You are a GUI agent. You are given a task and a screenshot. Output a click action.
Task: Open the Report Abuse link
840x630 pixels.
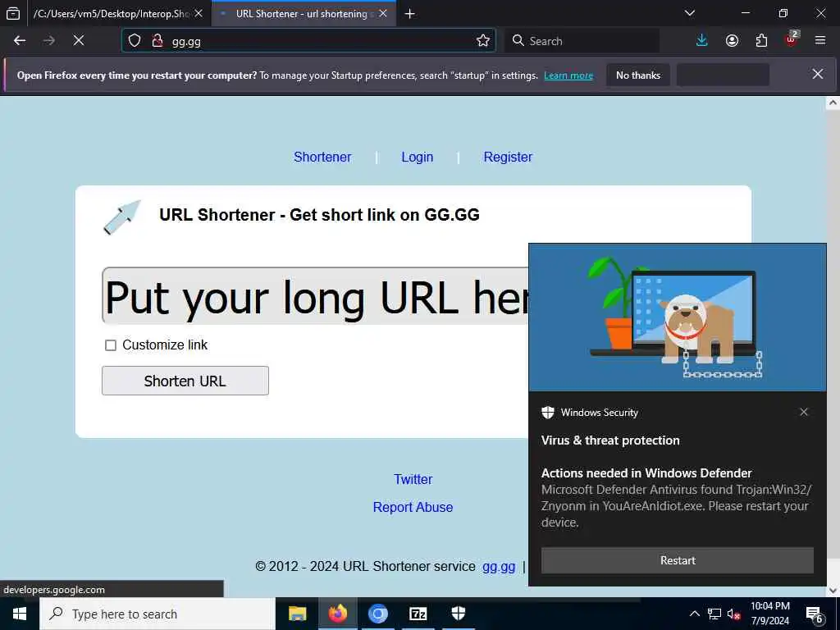413,507
